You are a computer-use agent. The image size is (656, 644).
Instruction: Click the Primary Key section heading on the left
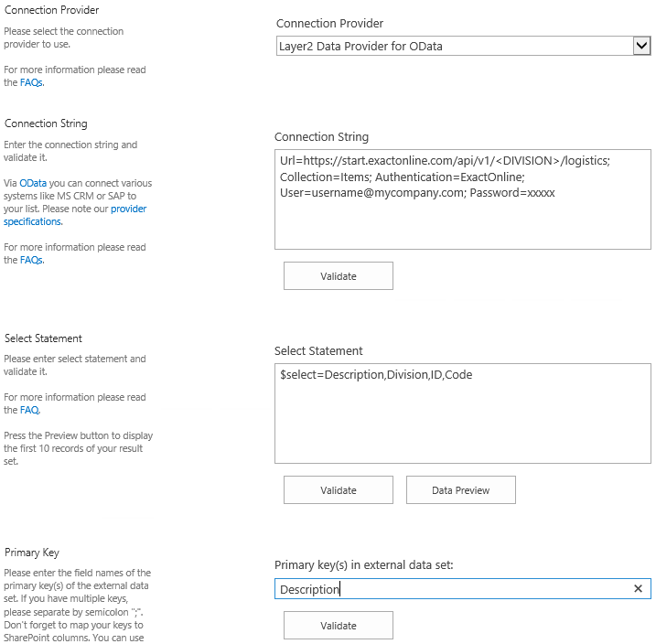[x=32, y=553]
